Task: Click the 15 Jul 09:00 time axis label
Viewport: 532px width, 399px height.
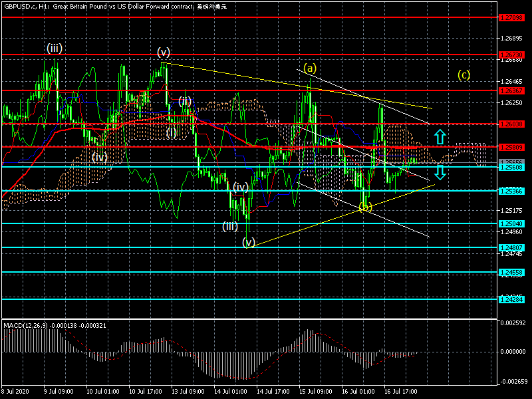Action: (315, 392)
